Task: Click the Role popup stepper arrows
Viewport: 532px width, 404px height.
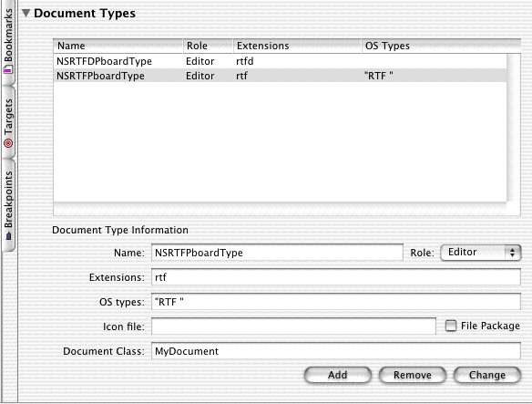Action: tap(512, 253)
